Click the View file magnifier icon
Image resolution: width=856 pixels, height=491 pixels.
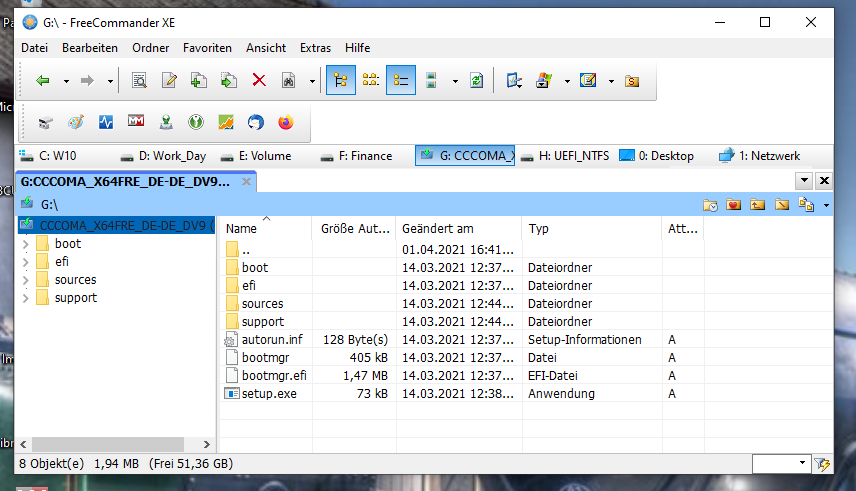click(x=139, y=81)
